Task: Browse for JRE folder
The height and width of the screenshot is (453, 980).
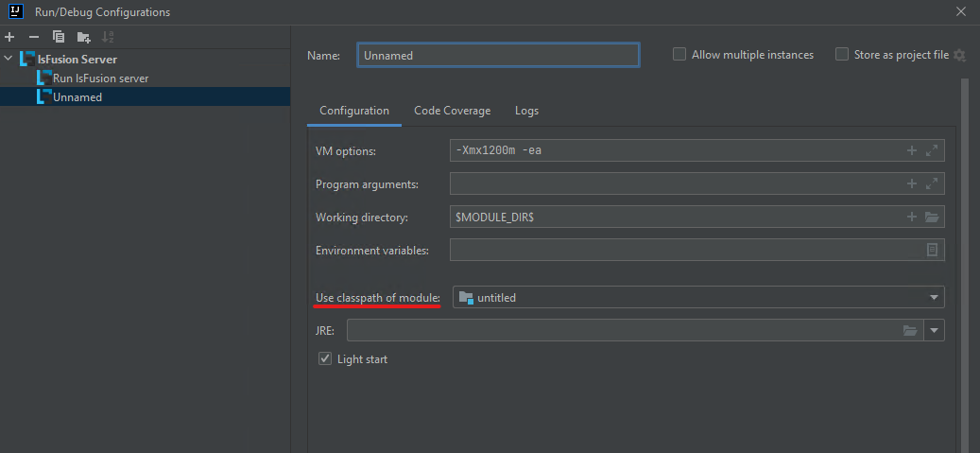Action: point(910,330)
